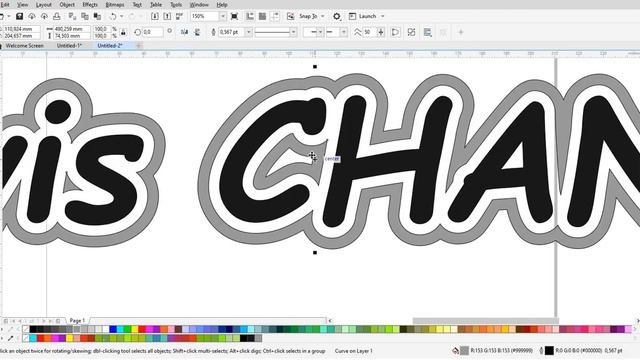Image resolution: width=640 pixels, height=360 pixels.
Task: Toggle the Show grid icon
Action: coord(262,16)
